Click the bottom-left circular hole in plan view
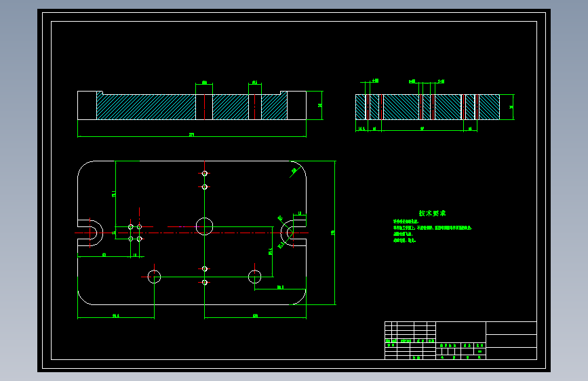588x381 pixels. pyautogui.click(x=154, y=277)
